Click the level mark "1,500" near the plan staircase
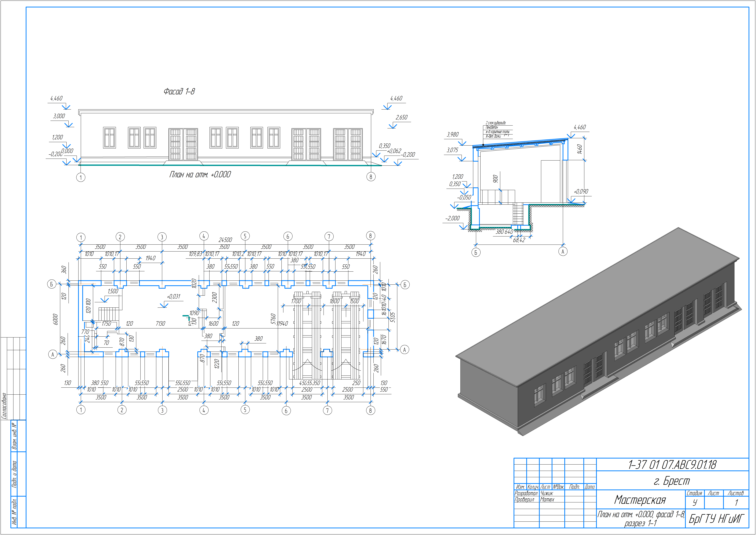Image resolution: width=756 pixels, height=535 pixels. pos(113,291)
